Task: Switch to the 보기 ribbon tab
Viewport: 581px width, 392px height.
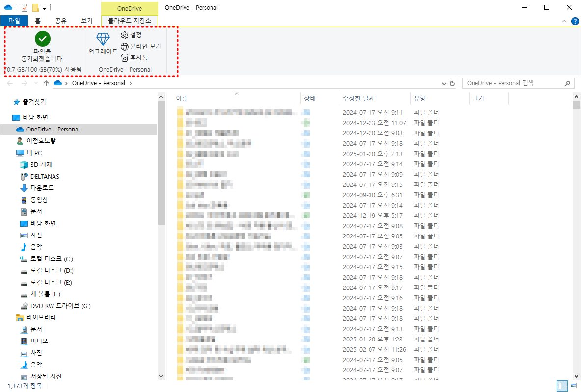Action: pyautogui.click(x=87, y=21)
